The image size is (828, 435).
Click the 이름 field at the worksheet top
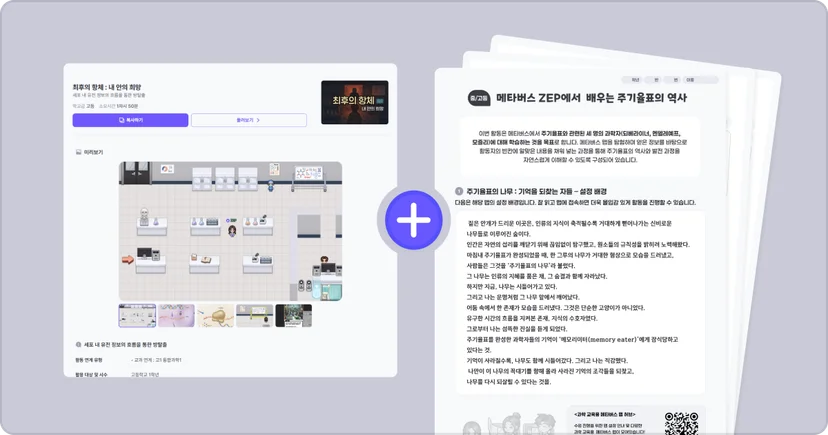(700, 80)
